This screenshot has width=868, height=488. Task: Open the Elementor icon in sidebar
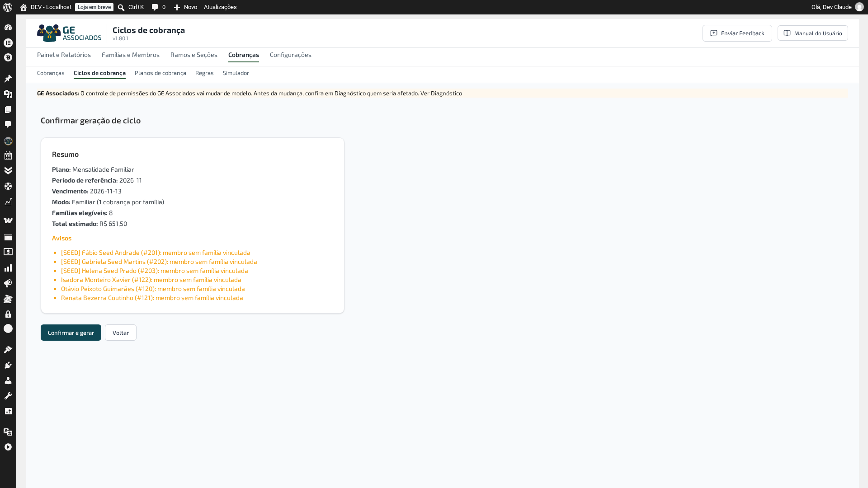8,43
